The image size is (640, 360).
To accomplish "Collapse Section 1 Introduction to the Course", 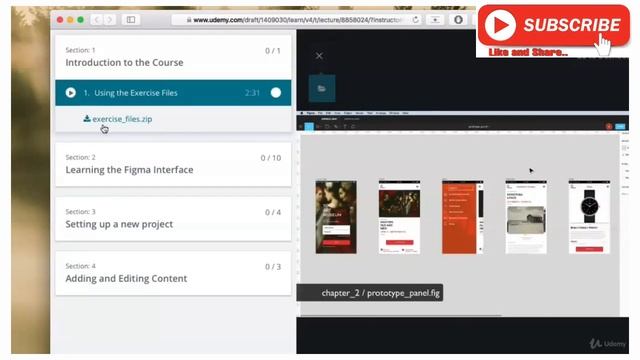I will [173, 57].
